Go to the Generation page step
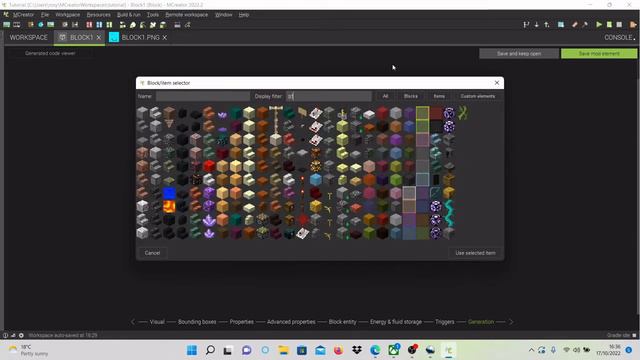640x360 pixels. (x=481, y=322)
